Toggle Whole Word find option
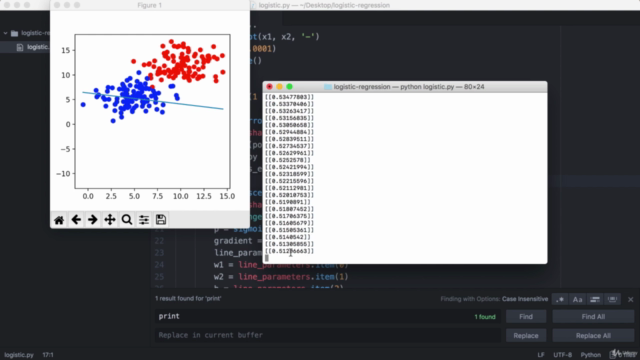 pos(612,299)
